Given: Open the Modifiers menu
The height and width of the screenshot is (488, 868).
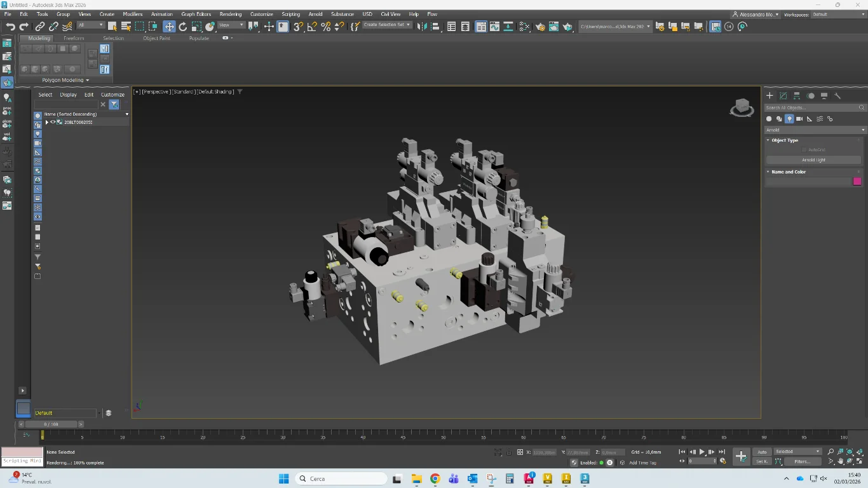Looking at the screenshot, I should point(132,14).
